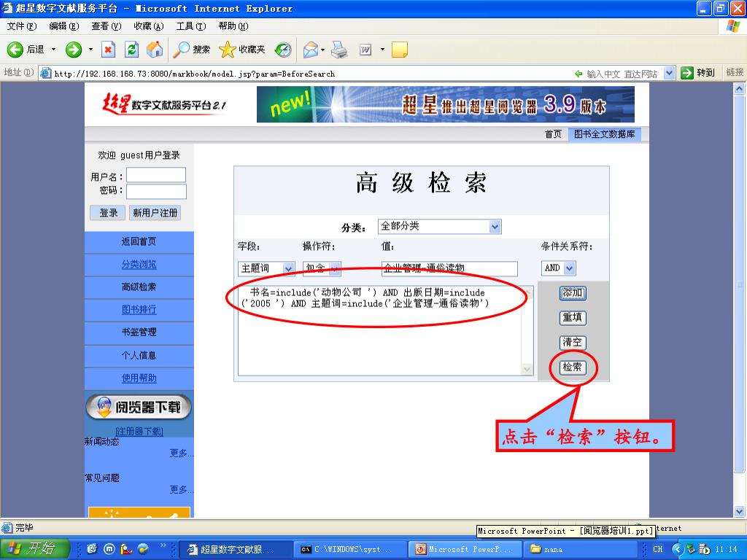747x560 pixels.
Task: Open the 工具(T) menu
Action: pos(191,26)
